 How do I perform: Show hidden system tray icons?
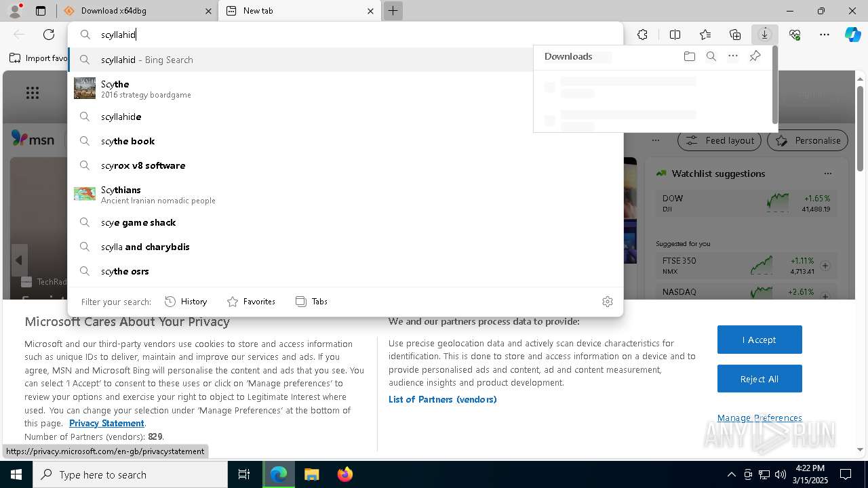click(732, 474)
